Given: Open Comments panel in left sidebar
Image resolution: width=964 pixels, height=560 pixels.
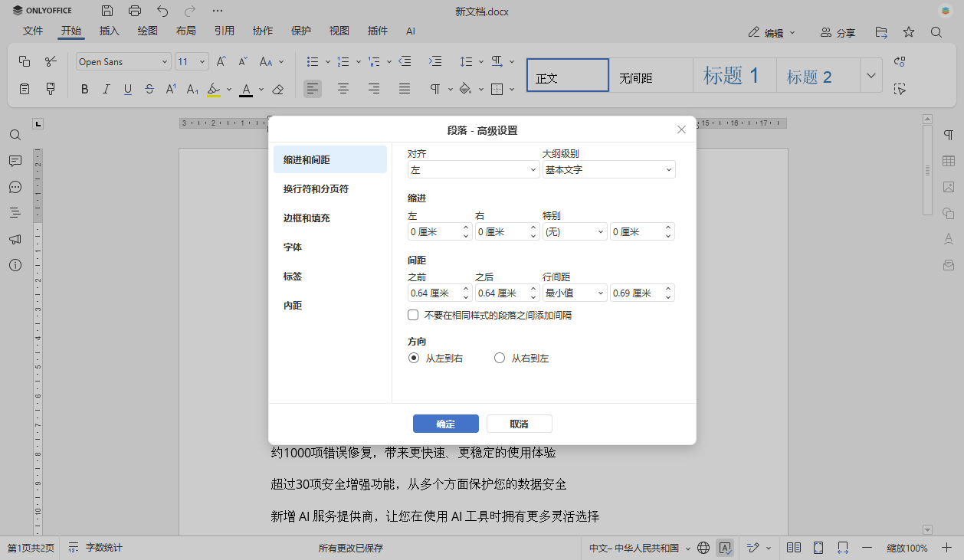Looking at the screenshot, I should click(15, 161).
